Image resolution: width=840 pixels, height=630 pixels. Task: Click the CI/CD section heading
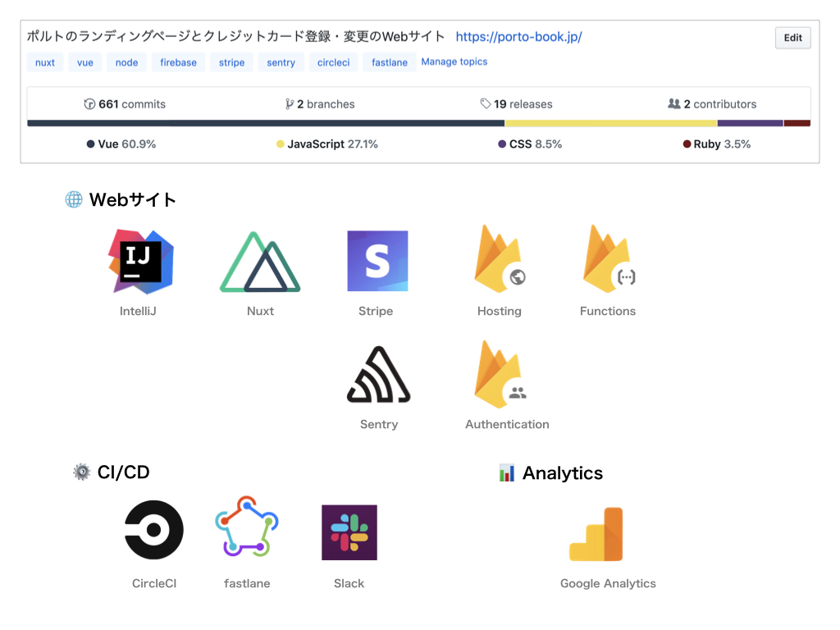[x=123, y=472]
